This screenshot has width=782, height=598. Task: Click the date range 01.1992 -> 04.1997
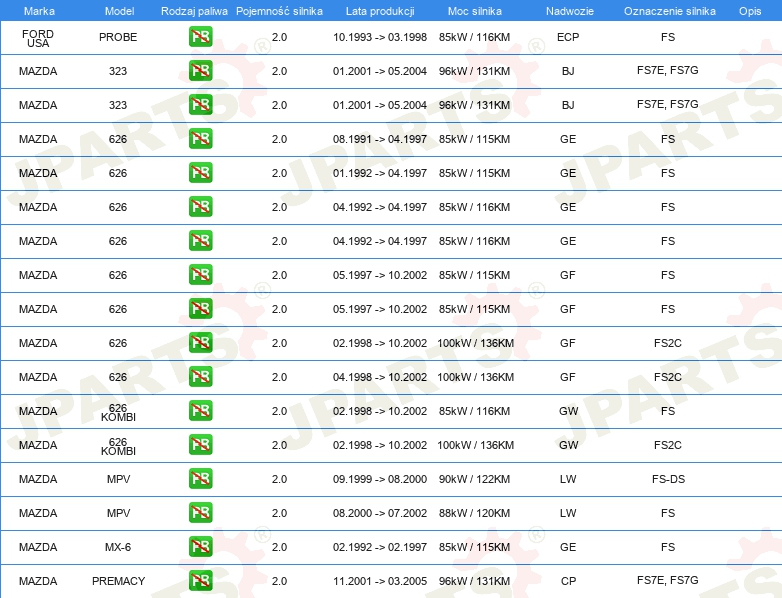[x=380, y=173]
